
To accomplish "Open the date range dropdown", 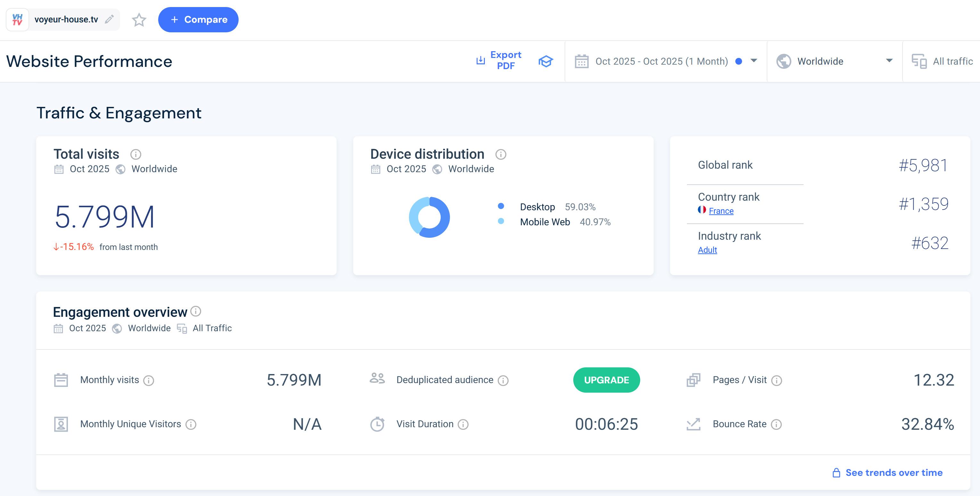I will coord(666,61).
